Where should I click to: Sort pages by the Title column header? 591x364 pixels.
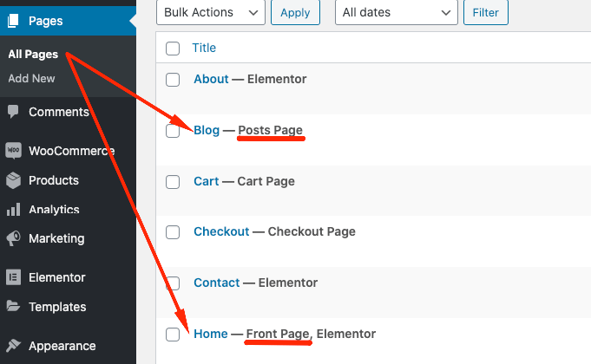(204, 48)
